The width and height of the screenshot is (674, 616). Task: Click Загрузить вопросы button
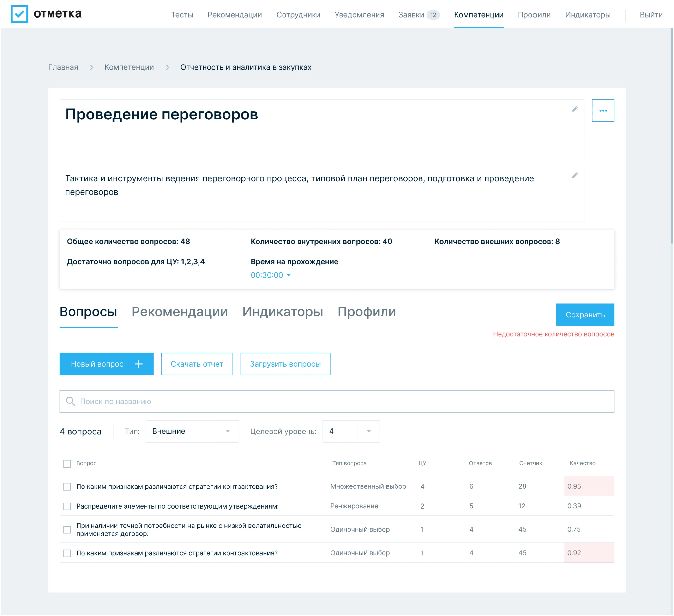click(x=285, y=364)
